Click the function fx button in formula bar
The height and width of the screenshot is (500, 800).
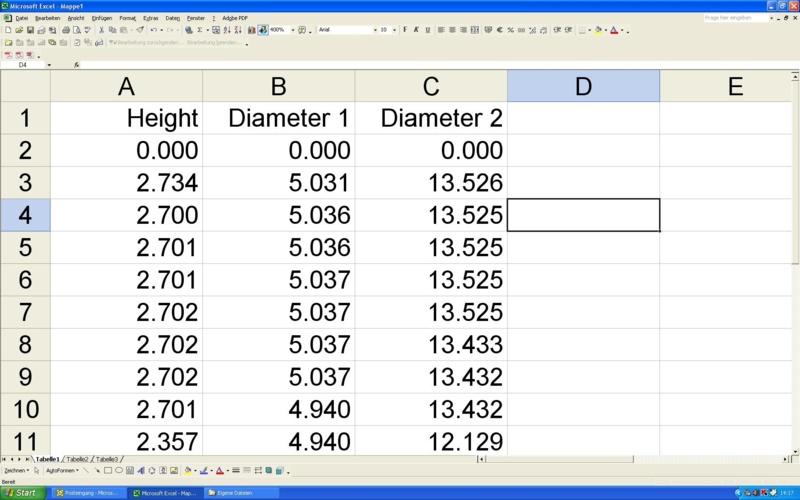(77, 65)
